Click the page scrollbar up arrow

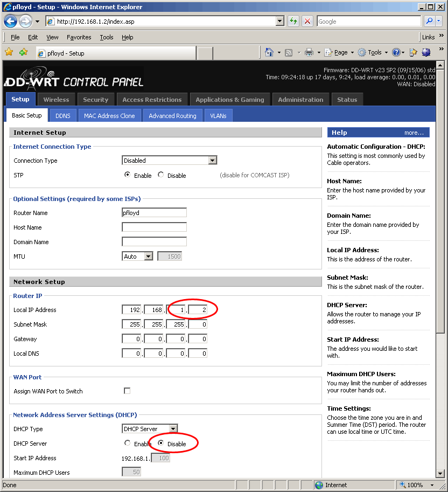(x=440, y=65)
